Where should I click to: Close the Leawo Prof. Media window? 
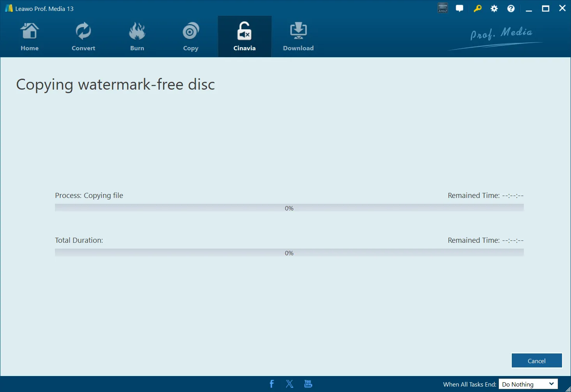pyautogui.click(x=562, y=8)
